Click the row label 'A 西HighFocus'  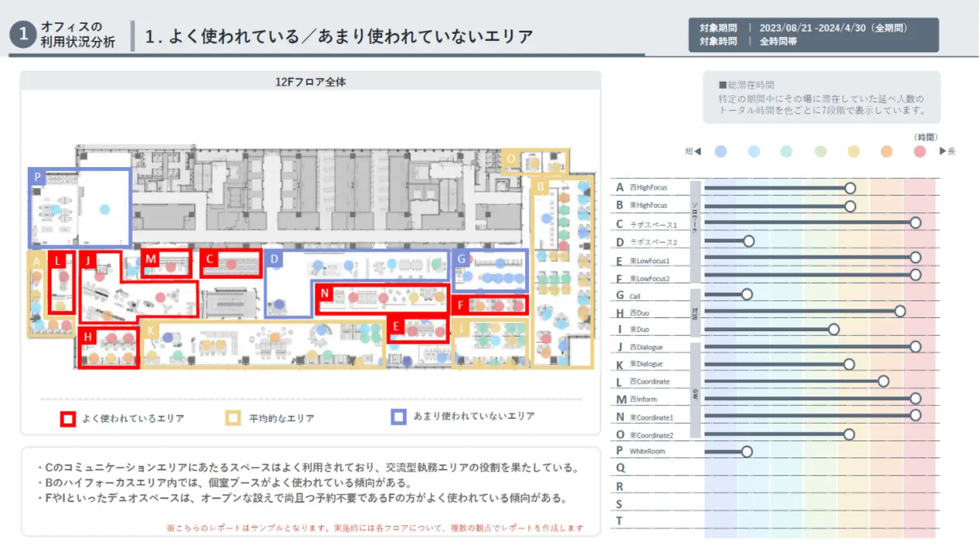click(642, 187)
